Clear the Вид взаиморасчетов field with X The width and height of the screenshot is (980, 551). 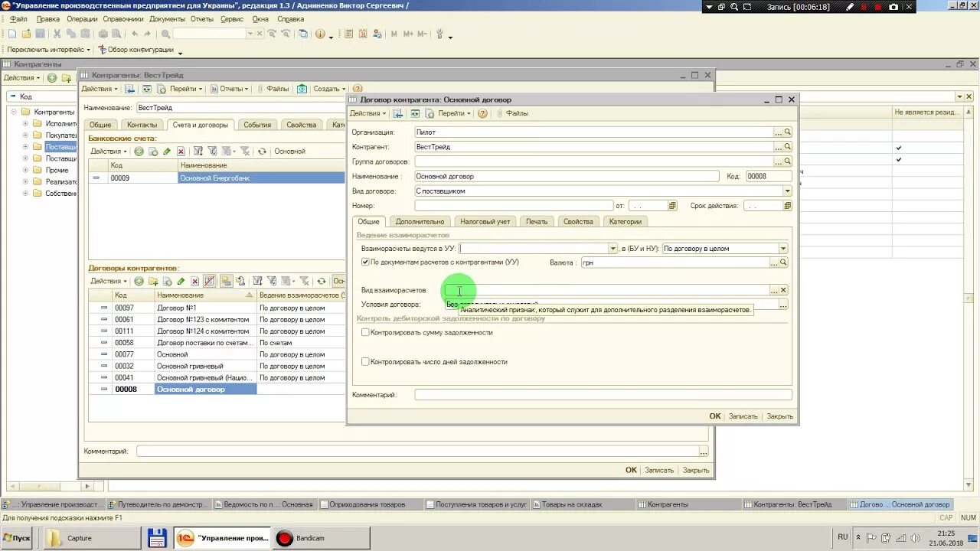(783, 291)
